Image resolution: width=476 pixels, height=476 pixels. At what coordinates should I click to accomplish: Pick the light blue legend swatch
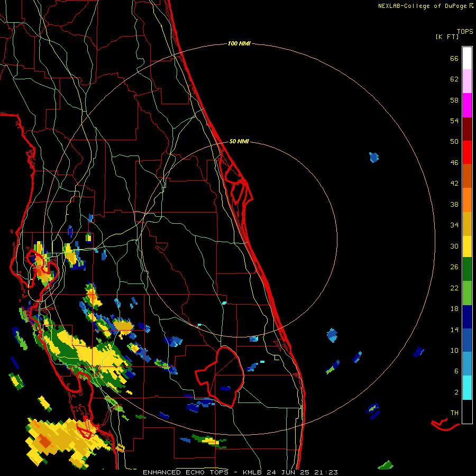(467, 364)
